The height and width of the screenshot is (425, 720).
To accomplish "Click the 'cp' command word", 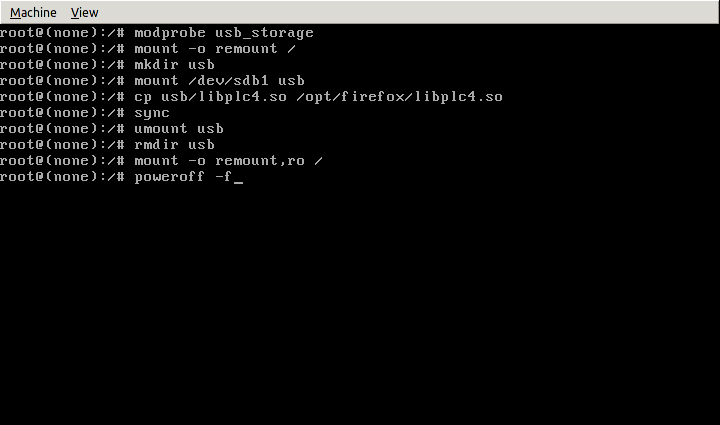I will [x=142, y=97].
